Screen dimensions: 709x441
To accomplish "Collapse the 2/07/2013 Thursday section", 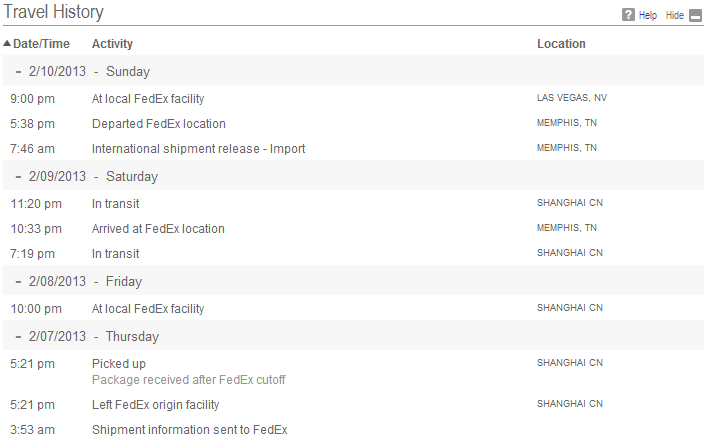I will [18, 337].
